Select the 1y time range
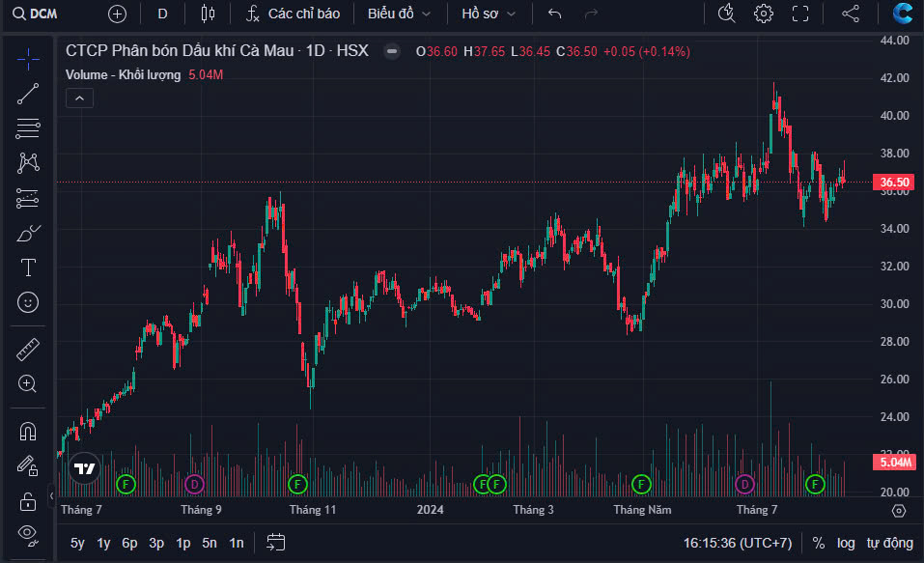 [x=103, y=543]
